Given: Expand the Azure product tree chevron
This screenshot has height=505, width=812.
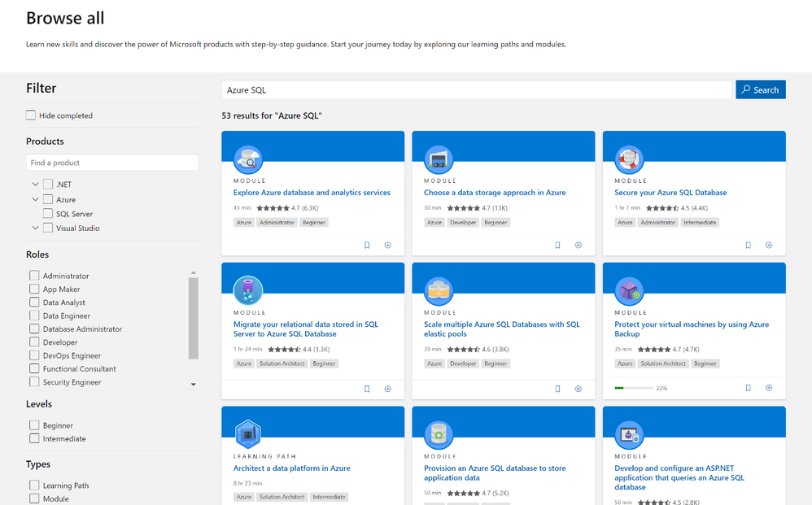Looking at the screenshot, I should pos(35,199).
